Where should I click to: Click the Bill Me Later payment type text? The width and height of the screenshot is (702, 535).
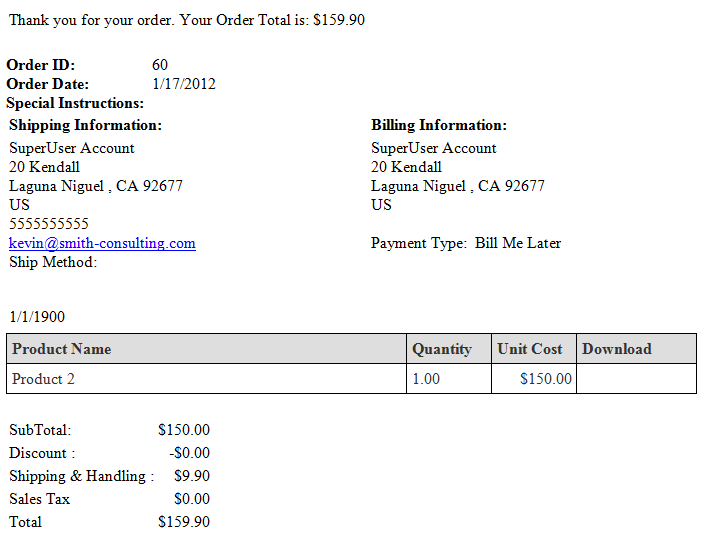(518, 243)
